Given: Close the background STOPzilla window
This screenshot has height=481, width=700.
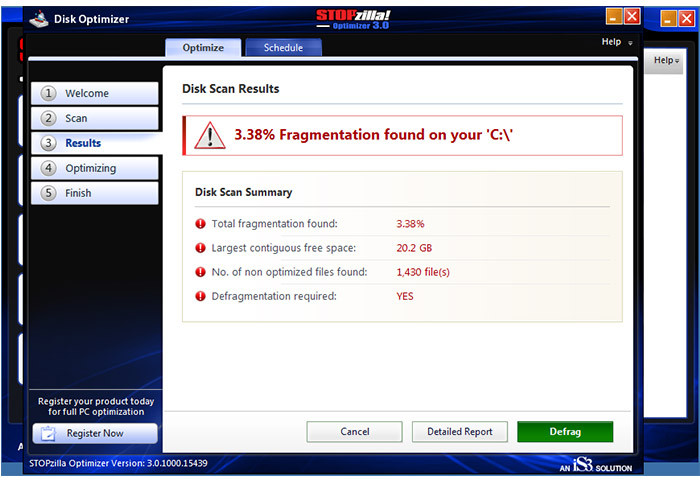Looking at the screenshot, I should click(687, 19).
